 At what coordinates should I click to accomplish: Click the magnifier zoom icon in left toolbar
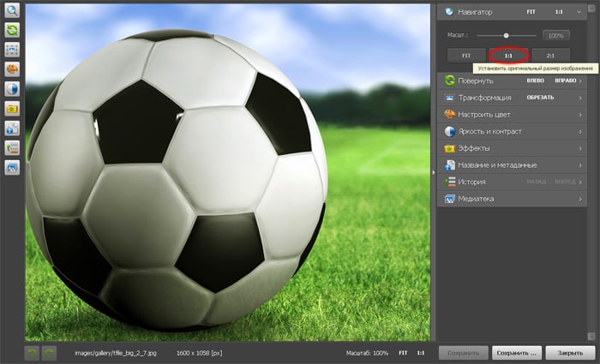point(13,12)
